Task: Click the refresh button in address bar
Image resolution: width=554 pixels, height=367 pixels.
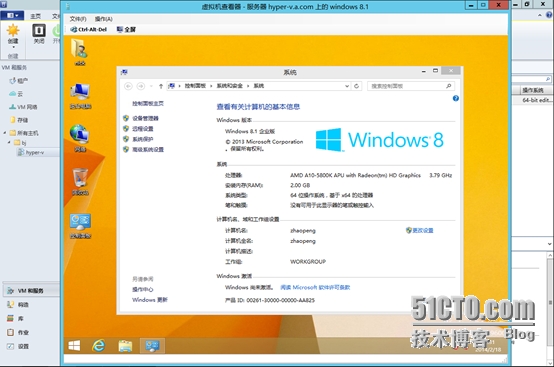Action: 356,86
